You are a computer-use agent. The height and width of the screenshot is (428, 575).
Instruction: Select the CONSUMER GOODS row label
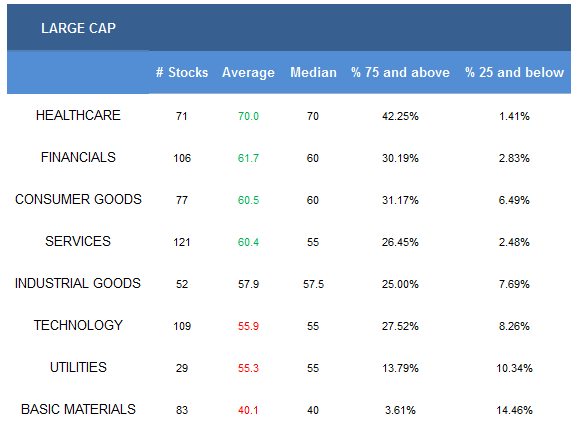[78, 199]
